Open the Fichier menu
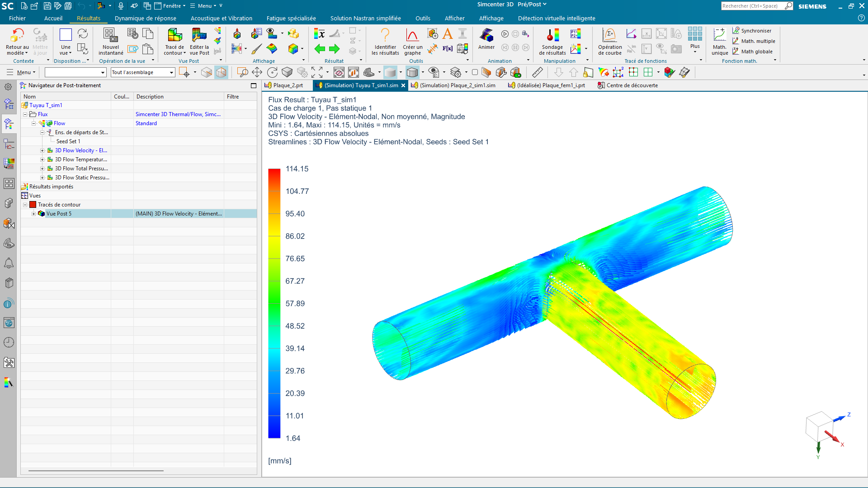Viewport: 868px width, 488px height. pyautogui.click(x=17, y=19)
